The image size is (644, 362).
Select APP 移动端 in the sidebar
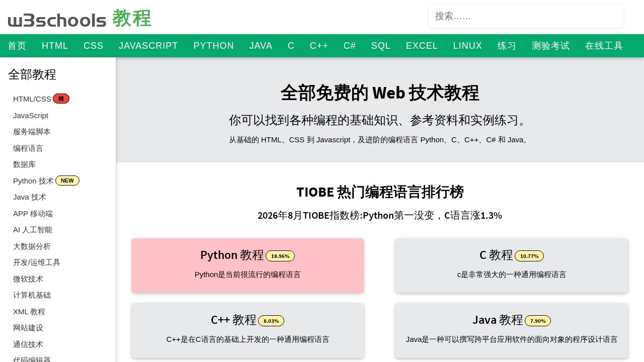tap(33, 214)
